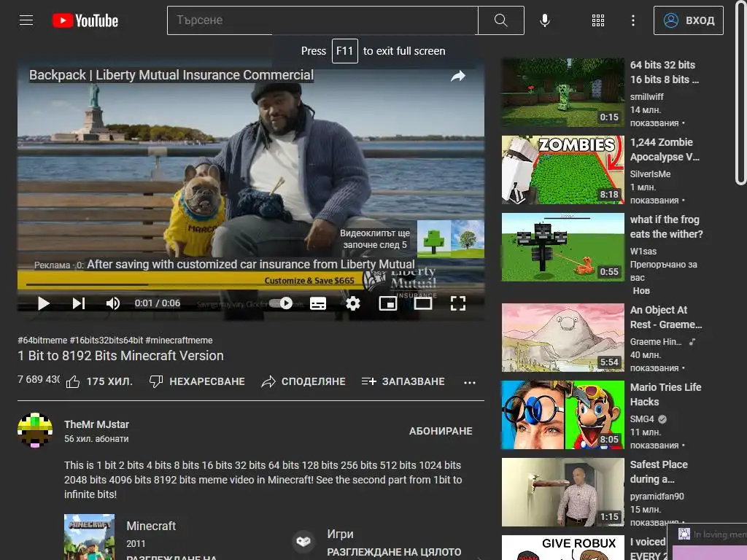The image size is (747, 560).
Task: Visit the SMG4 channel
Action: [642, 419]
